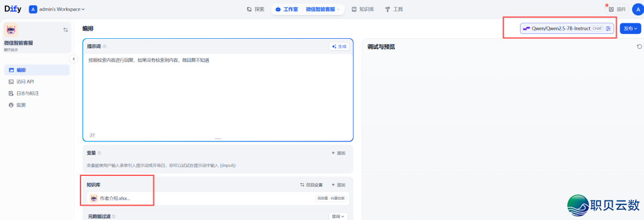Select 编排 in the sidebar
Screen dimensions: 644x220
click(36, 70)
